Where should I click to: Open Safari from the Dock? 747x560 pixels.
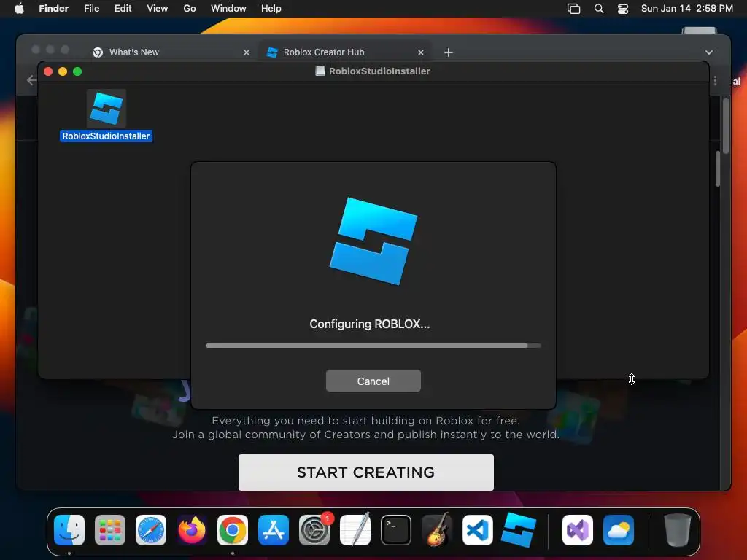coord(151,530)
